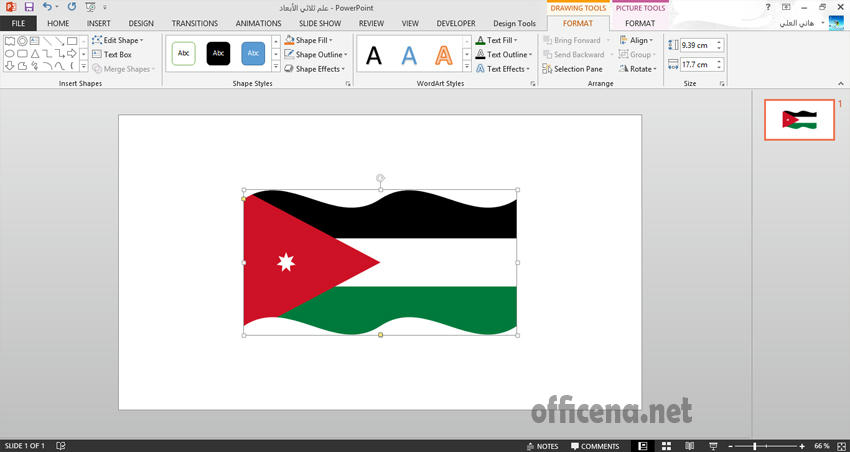Screen dimensions: 850x452
Task: Select the black shape style preset
Action: pos(218,54)
